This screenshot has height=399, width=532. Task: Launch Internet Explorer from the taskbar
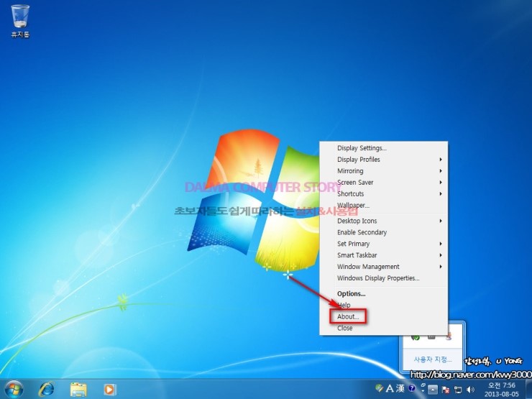47,389
